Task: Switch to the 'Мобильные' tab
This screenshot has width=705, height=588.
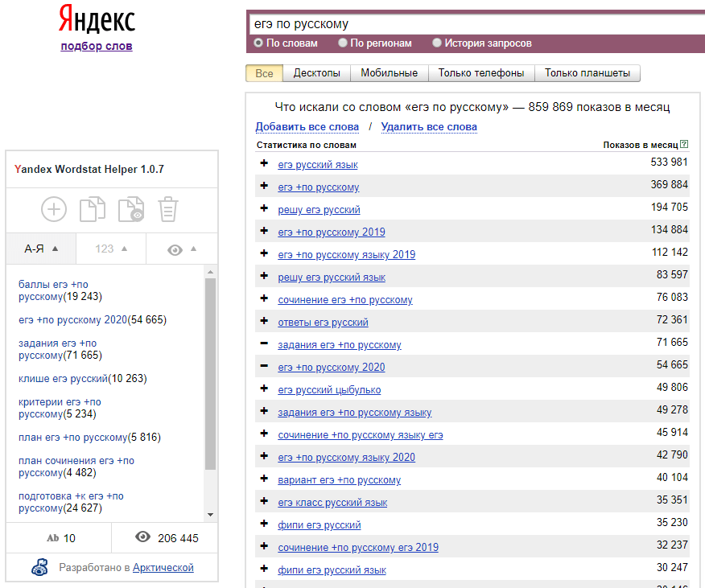Action: (x=389, y=73)
